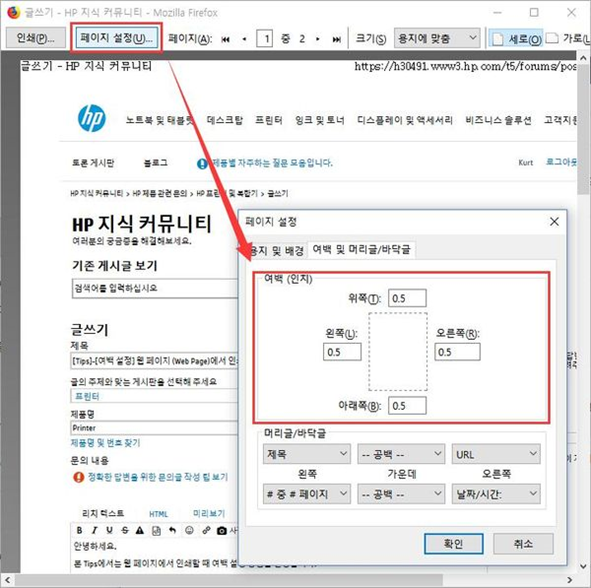Open 페이지 설정 button in toolbar
This screenshot has width=591, height=588.
click(x=116, y=38)
